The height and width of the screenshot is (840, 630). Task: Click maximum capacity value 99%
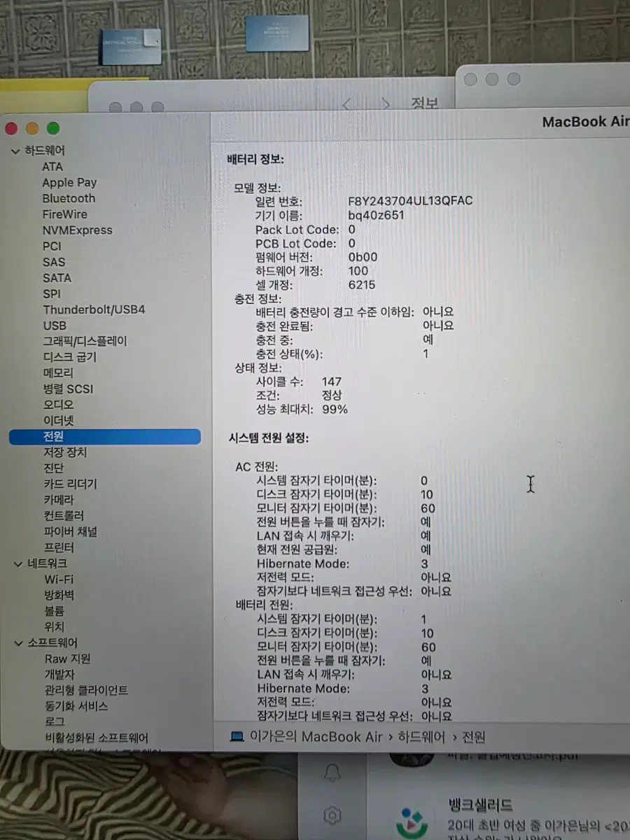(x=335, y=409)
